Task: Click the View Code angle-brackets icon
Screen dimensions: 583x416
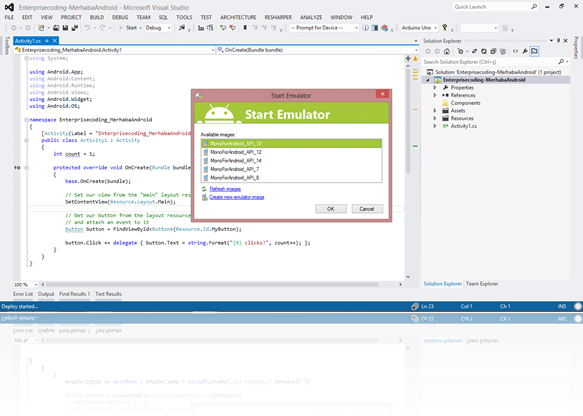Action: [515, 51]
